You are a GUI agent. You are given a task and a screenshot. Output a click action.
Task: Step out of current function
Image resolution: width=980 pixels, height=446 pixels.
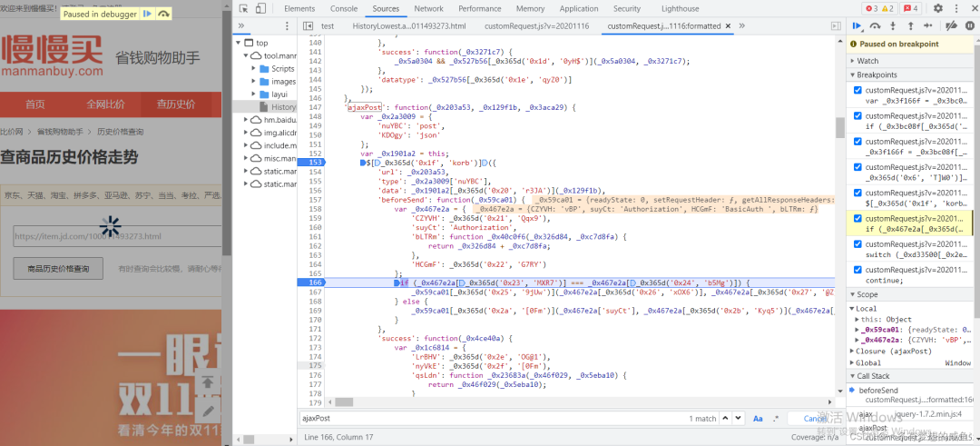pos(913,26)
